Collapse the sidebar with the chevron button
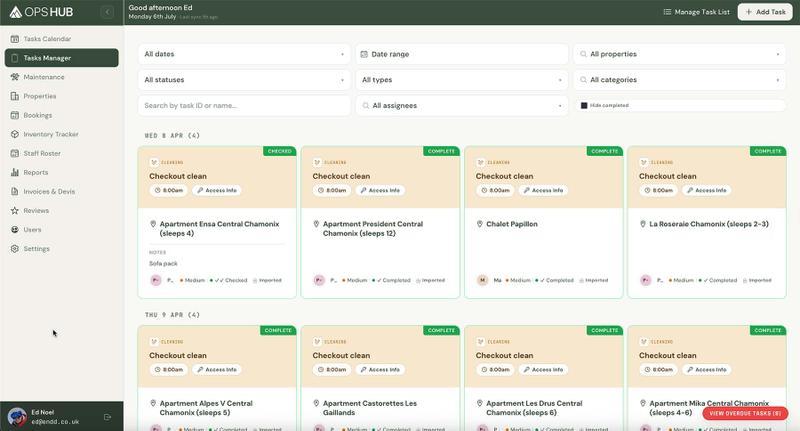The height and width of the screenshot is (431, 800). (107, 12)
